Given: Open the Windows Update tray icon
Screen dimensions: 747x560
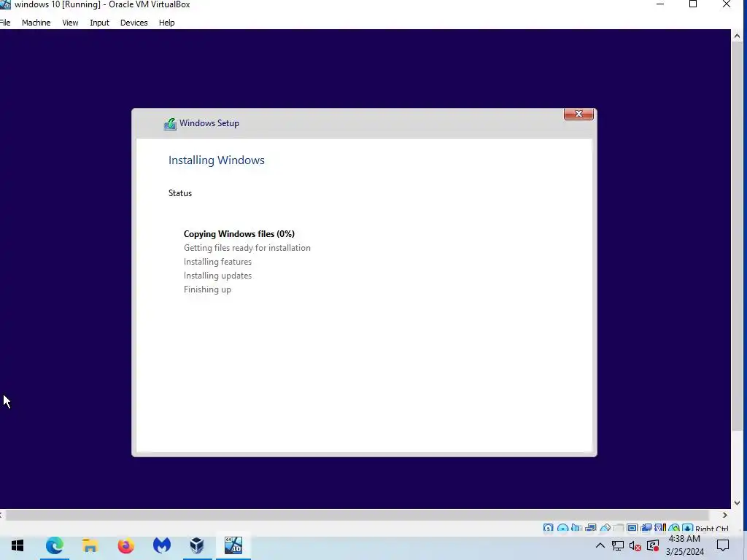Looking at the screenshot, I should coord(653,545).
